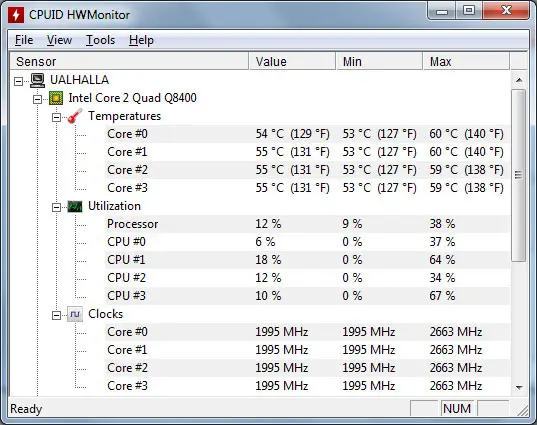Maximize the HWMonitor window
The height and width of the screenshot is (425, 537).
[469, 11]
